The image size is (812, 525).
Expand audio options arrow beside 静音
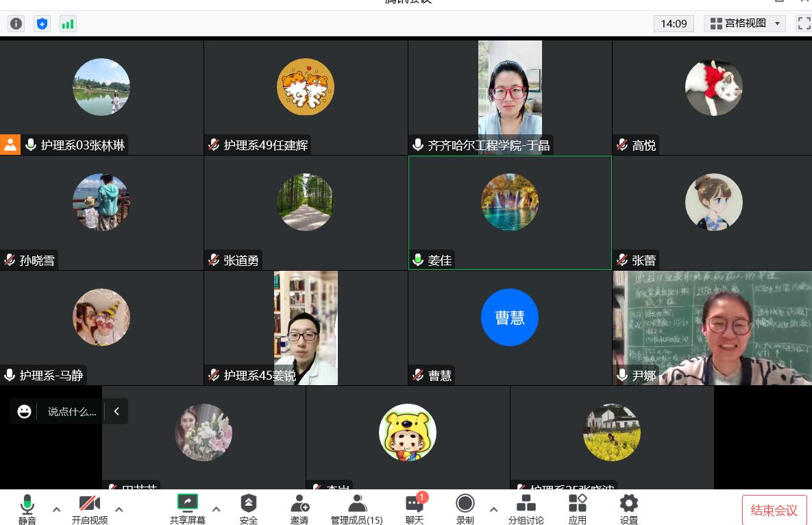click(x=57, y=509)
